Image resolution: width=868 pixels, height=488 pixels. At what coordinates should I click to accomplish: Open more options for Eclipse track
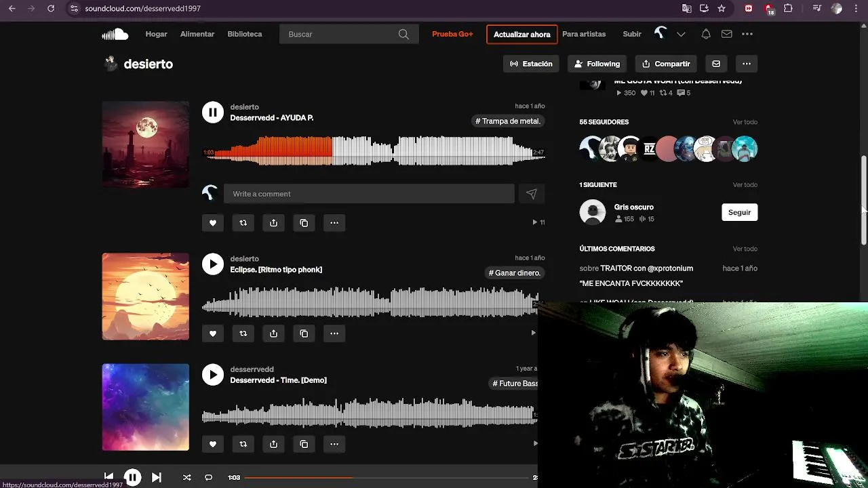tap(334, 333)
